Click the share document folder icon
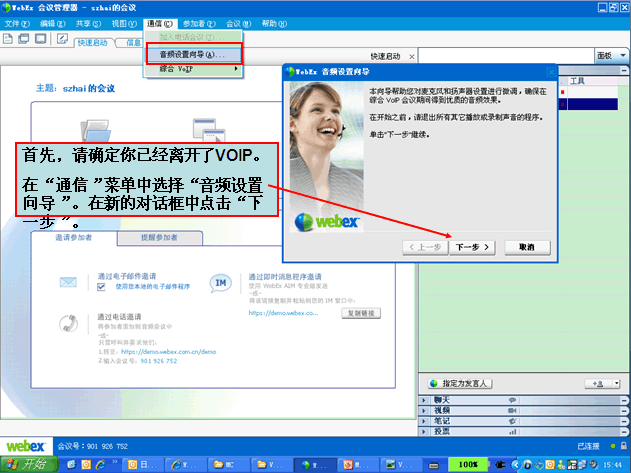The height and width of the screenshot is (473, 631). 95,130
